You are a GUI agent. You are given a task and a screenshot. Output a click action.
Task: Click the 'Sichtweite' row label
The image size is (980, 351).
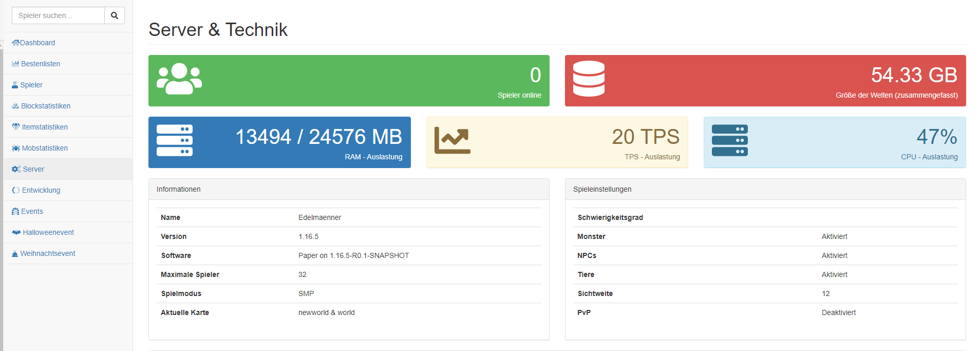tap(595, 293)
